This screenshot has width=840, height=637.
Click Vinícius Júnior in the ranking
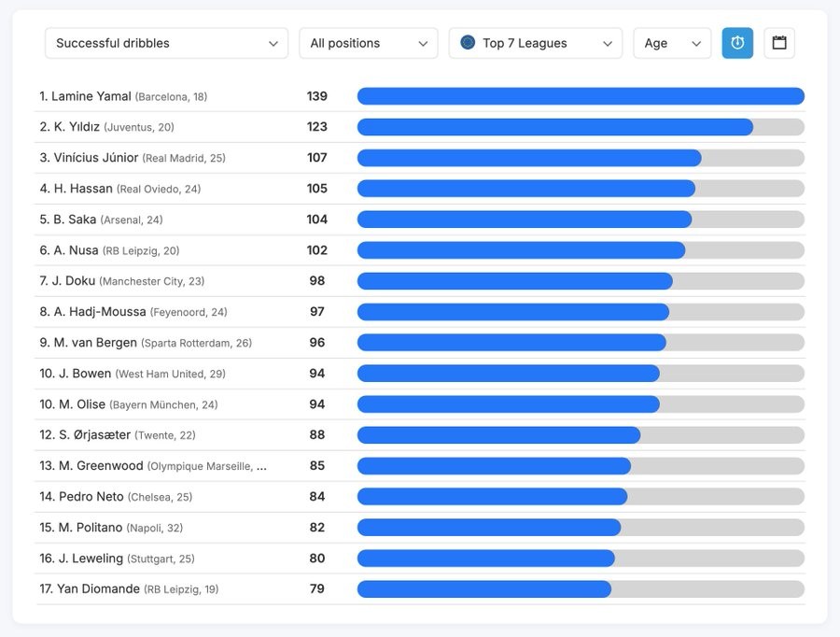tap(95, 158)
